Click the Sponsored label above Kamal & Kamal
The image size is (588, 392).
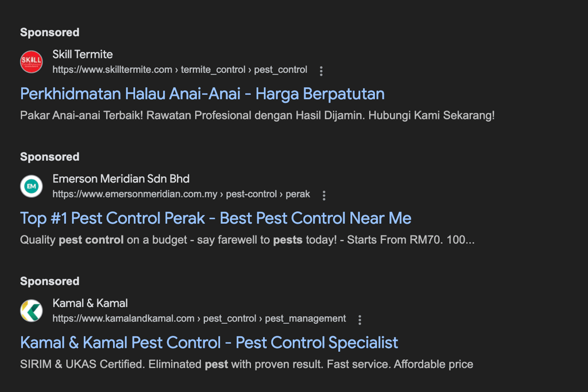[50, 281]
